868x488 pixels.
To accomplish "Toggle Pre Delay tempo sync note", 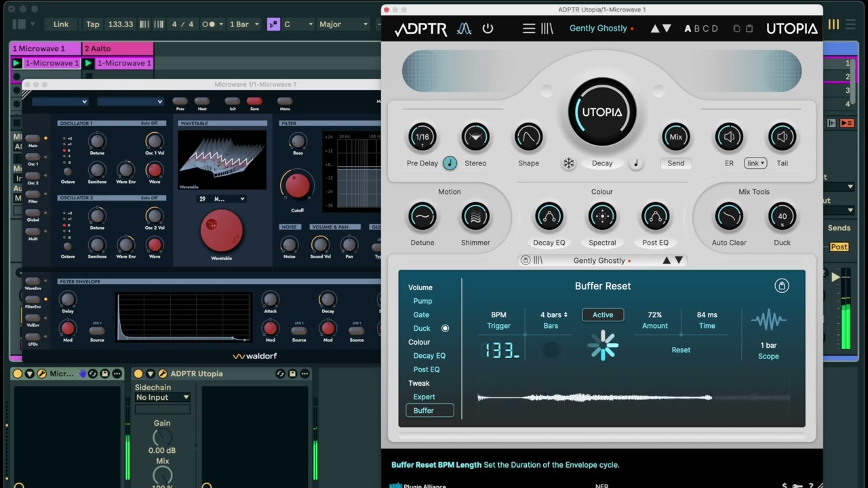I will tap(450, 163).
